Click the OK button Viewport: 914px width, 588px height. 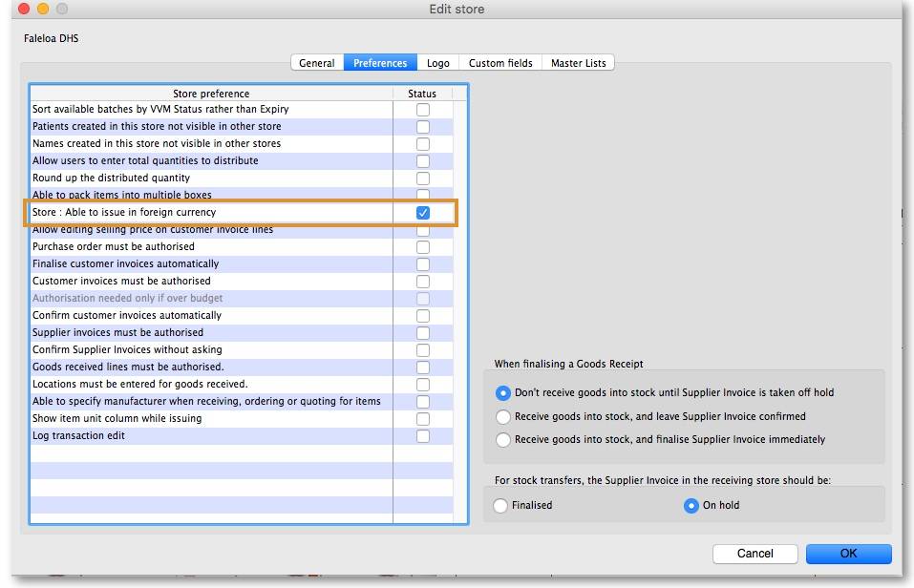point(848,554)
